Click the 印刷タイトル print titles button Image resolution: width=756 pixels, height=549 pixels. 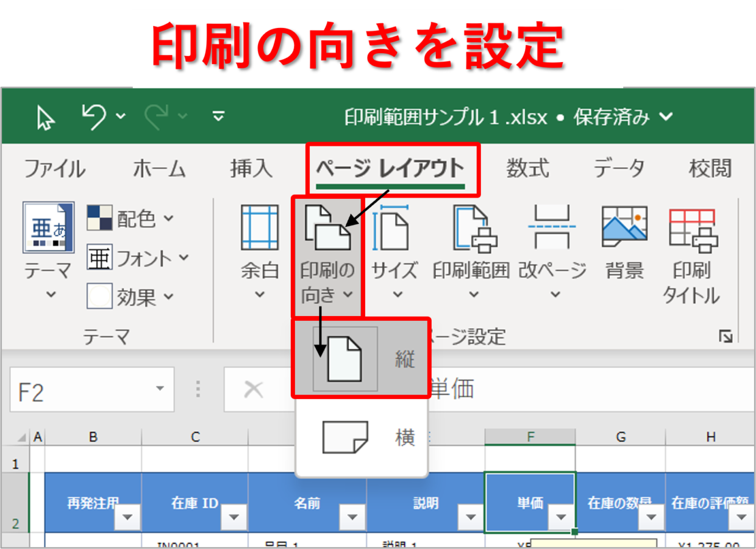click(691, 255)
